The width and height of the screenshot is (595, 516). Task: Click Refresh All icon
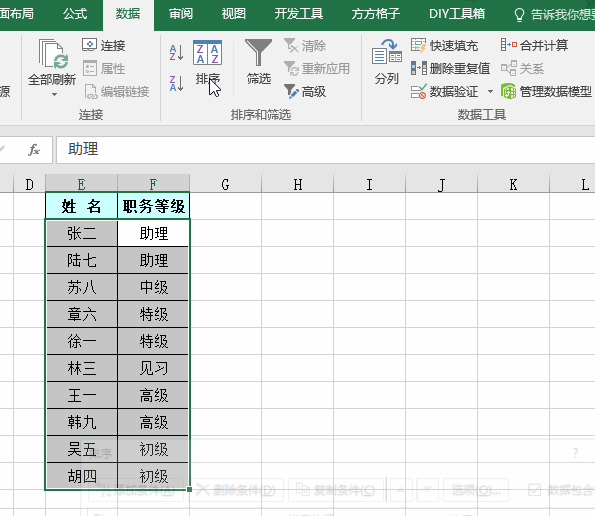[x=53, y=54]
